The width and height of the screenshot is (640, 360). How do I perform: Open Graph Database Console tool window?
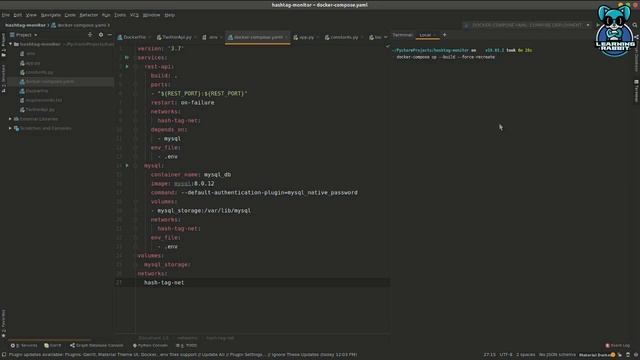pyautogui.click(x=96, y=345)
